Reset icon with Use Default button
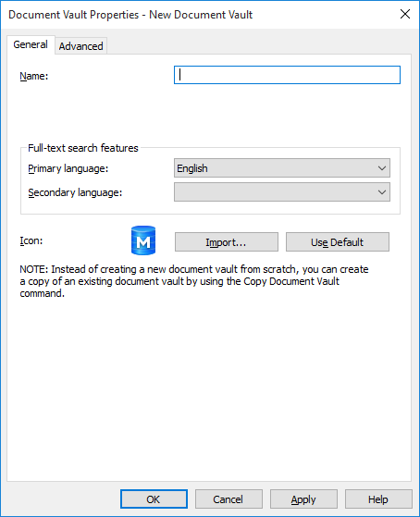Image resolution: width=420 pixels, height=517 pixels. tap(337, 242)
